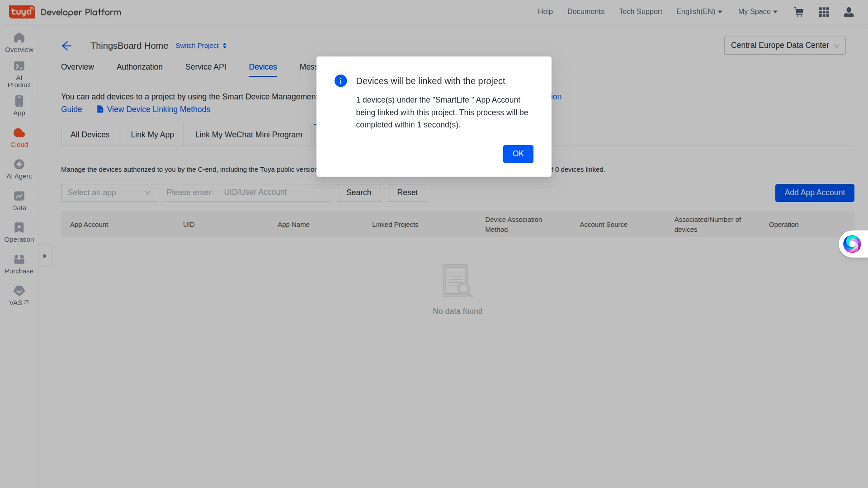The image size is (868, 488).
Task: Click Add App Account button
Action: [x=815, y=193]
